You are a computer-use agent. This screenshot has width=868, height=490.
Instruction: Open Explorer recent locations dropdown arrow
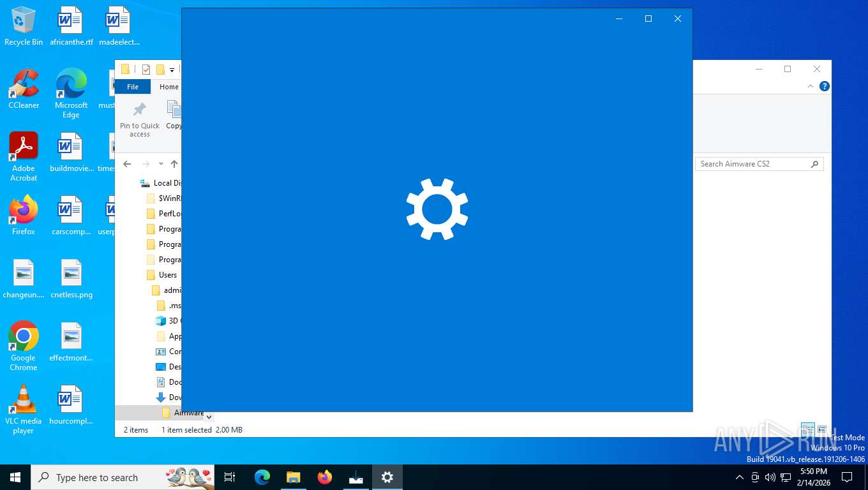pos(161,164)
